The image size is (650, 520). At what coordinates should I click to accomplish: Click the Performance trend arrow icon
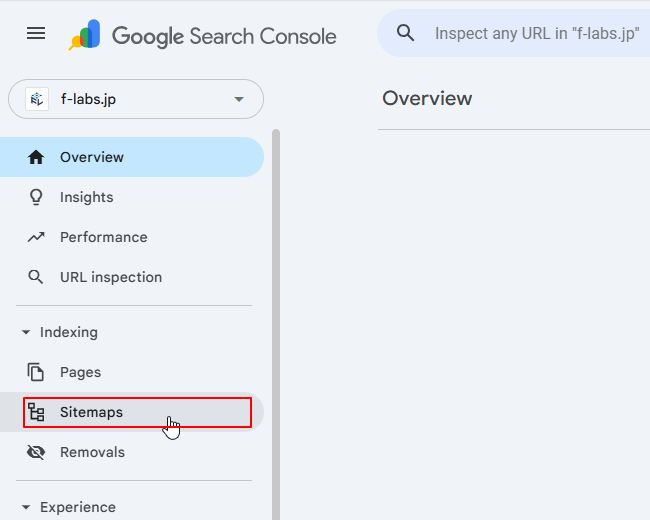[36, 237]
